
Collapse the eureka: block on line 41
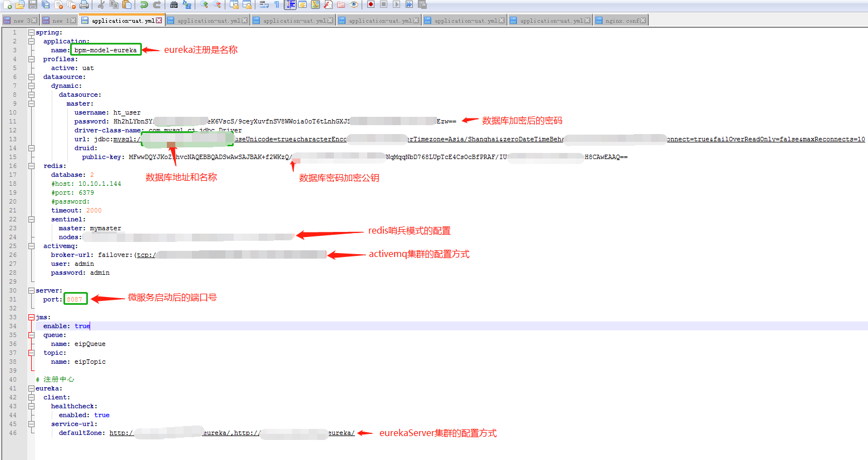click(32, 389)
